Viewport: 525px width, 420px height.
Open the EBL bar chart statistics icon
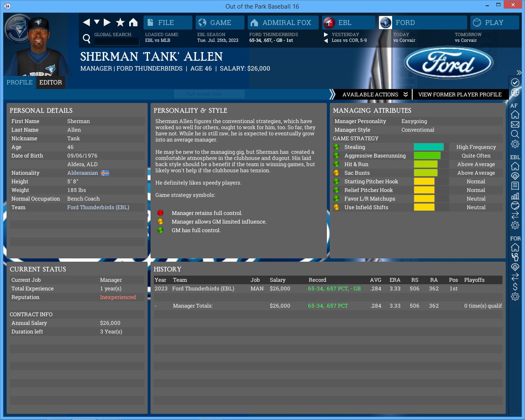pos(515,196)
